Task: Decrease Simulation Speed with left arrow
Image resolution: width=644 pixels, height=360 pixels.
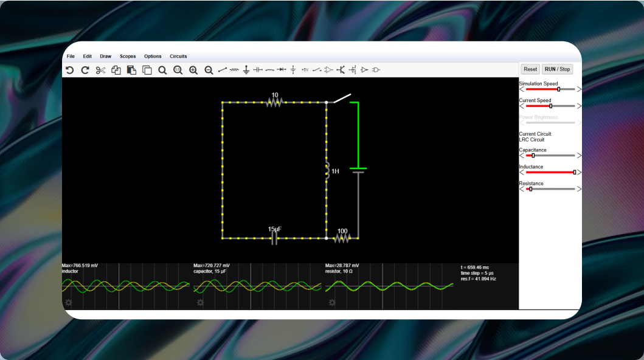Action: (522, 89)
